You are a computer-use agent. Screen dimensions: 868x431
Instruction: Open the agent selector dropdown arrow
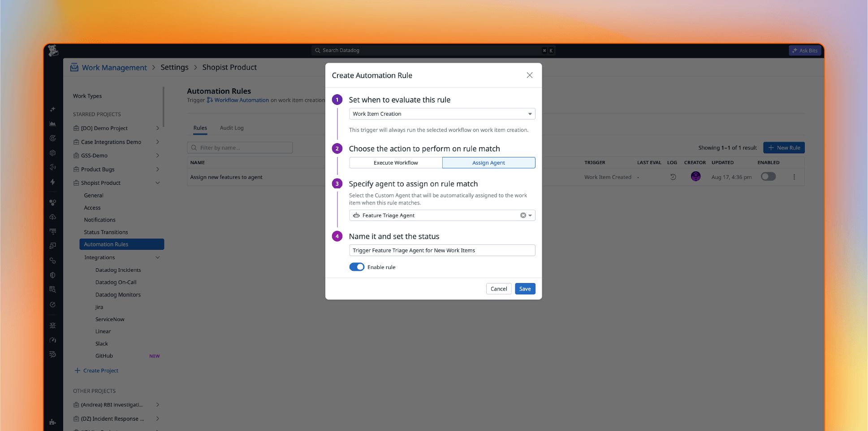[530, 215]
